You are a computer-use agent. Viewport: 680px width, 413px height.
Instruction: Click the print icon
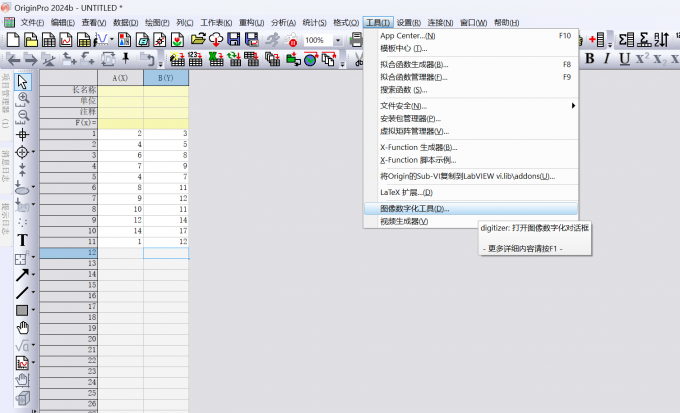[x=356, y=40]
